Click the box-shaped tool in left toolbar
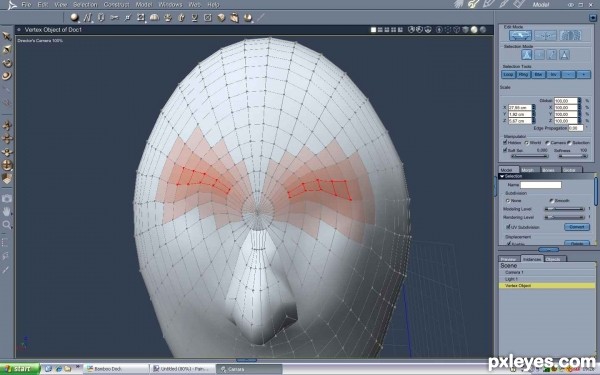The width and height of the screenshot is (600, 375). click(x=7, y=178)
